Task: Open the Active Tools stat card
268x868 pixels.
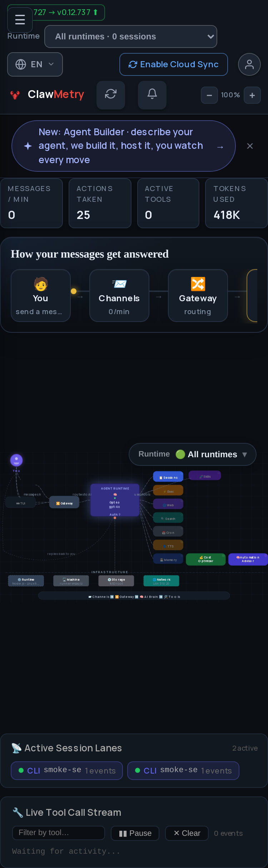Action: point(168,203)
